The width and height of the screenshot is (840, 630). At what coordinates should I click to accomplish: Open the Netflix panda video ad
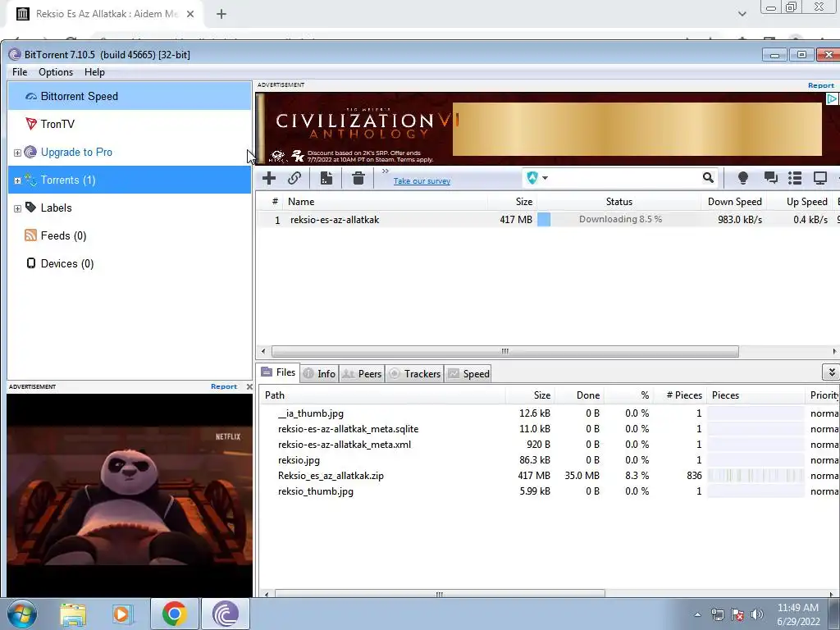pyautogui.click(x=130, y=495)
